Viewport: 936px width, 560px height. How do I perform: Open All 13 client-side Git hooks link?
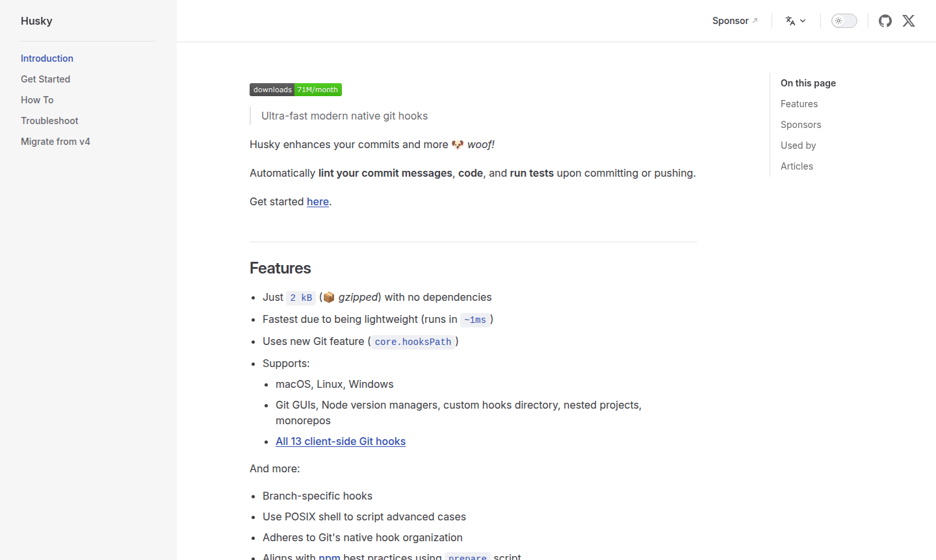[x=340, y=442]
